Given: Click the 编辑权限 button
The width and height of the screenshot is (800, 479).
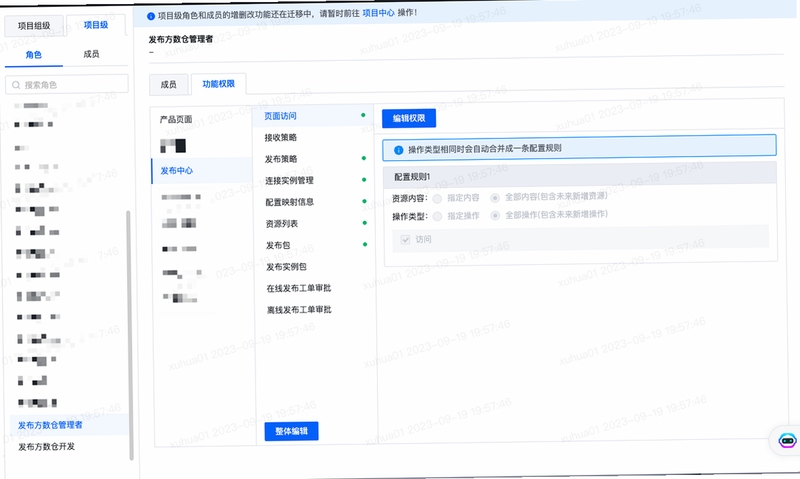Looking at the screenshot, I should (409, 118).
